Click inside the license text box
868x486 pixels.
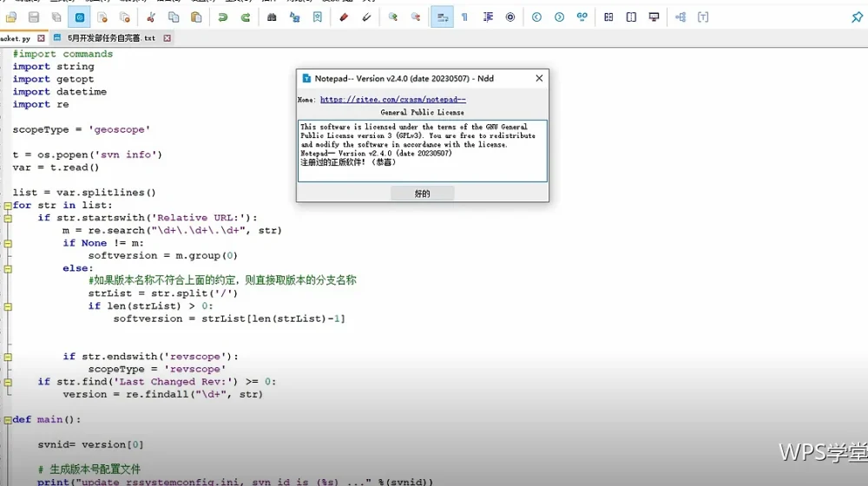[423, 150]
